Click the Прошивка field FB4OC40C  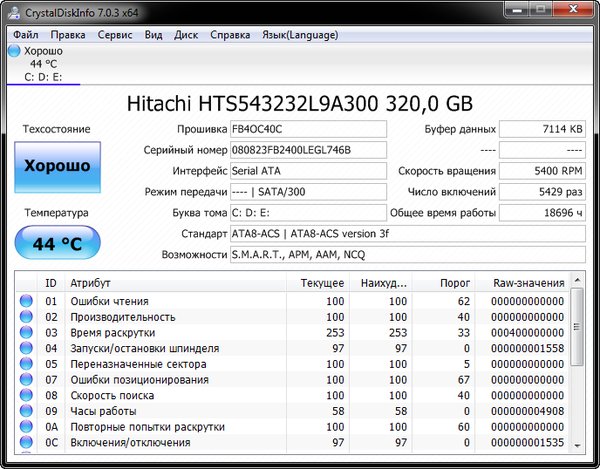(x=308, y=129)
